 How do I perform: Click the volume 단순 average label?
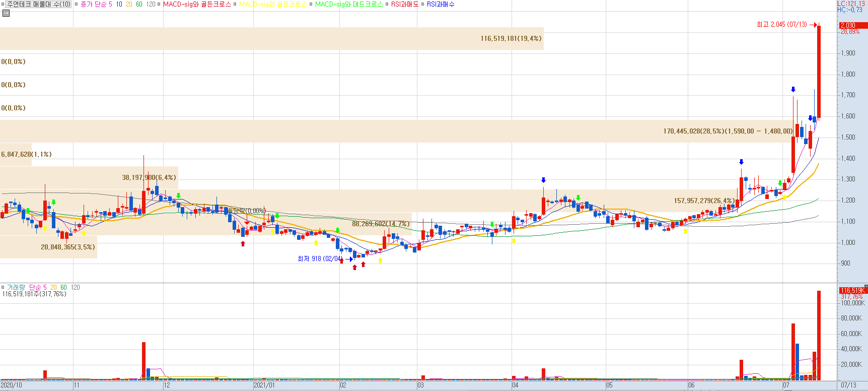pos(35,287)
